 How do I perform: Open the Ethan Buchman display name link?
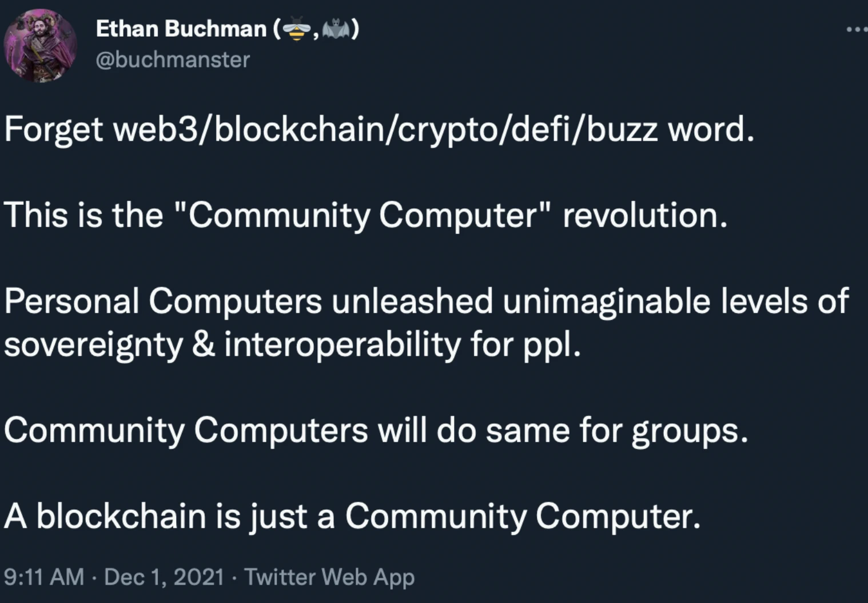(x=181, y=28)
